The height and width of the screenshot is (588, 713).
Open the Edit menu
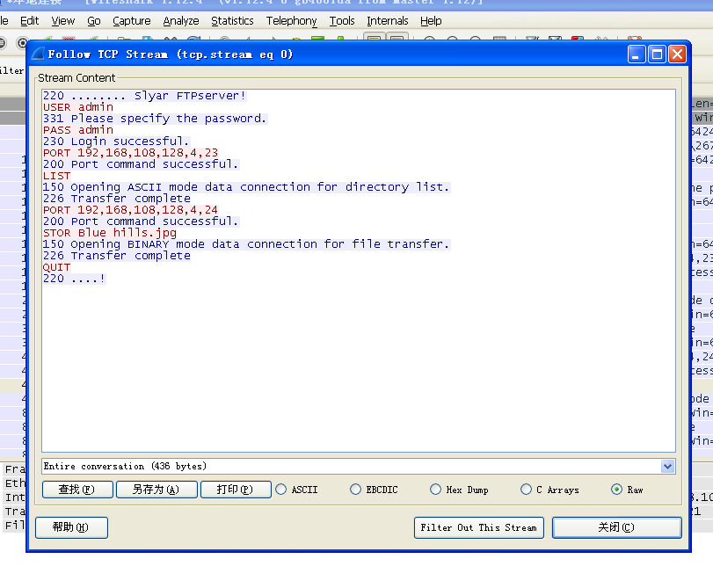(x=30, y=21)
